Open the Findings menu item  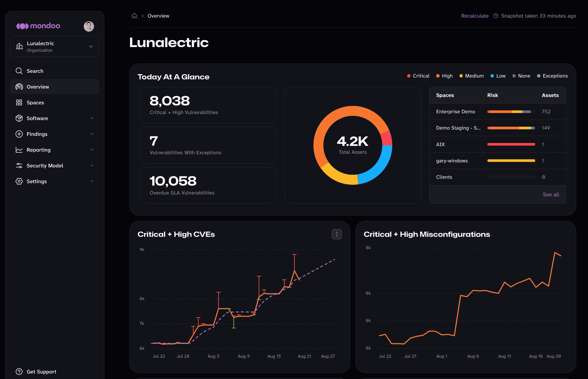(55, 134)
